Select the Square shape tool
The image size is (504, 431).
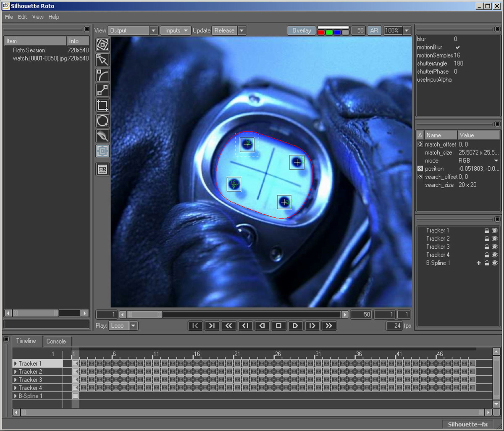point(102,105)
